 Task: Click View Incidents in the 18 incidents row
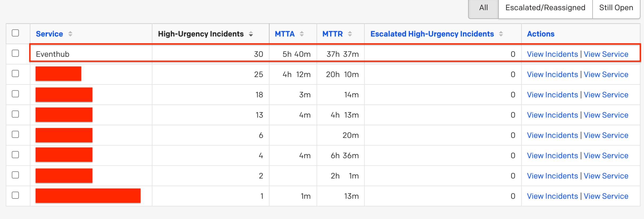point(552,95)
